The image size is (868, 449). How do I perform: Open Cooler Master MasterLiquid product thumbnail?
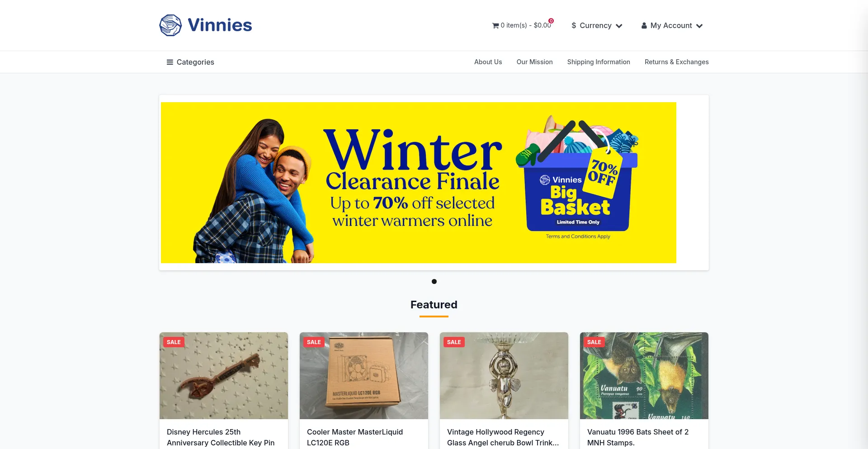coord(364,376)
